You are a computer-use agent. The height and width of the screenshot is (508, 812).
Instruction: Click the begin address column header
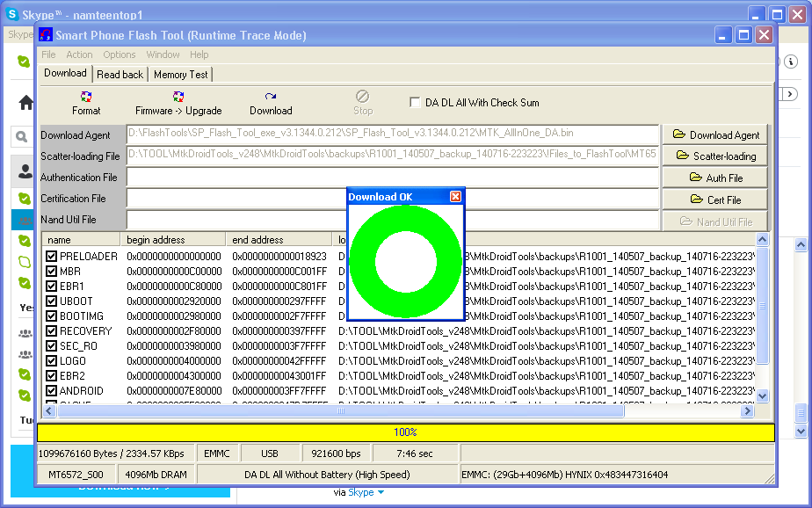click(173, 240)
